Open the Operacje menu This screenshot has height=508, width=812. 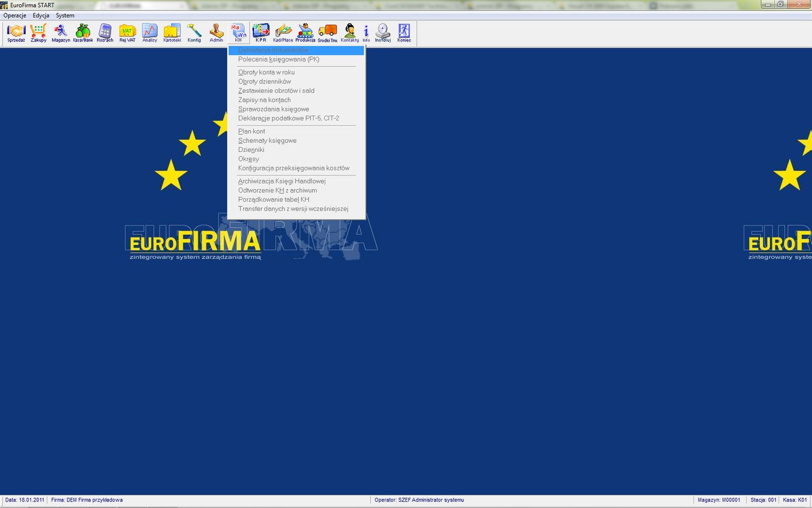[x=14, y=15]
